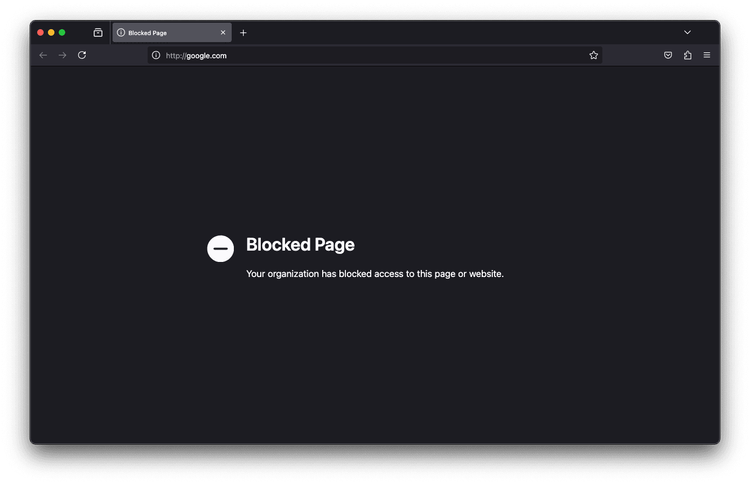Save page to Pocket

click(x=668, y=55)
